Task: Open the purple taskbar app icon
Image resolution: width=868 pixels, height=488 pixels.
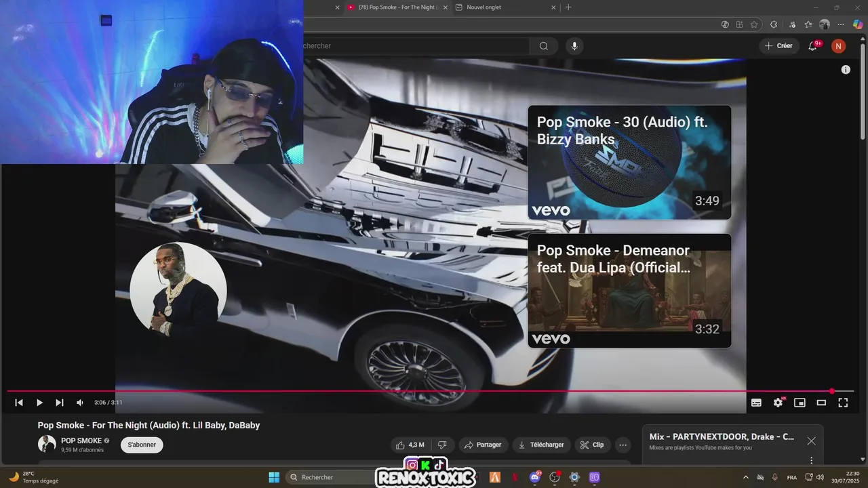Action: pyautogui.click(x=595, y=477)
